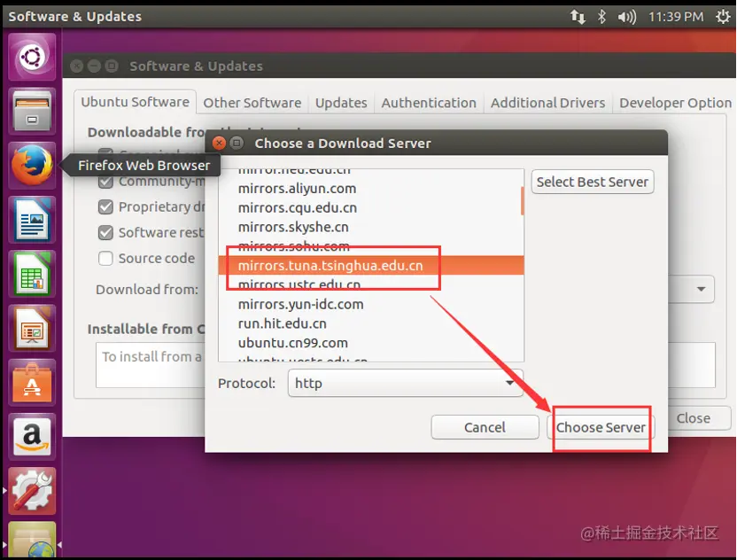Open Ubuntu Software Center bag icon
This screenshot has height=560, width=737.
[x=32, y=383]
